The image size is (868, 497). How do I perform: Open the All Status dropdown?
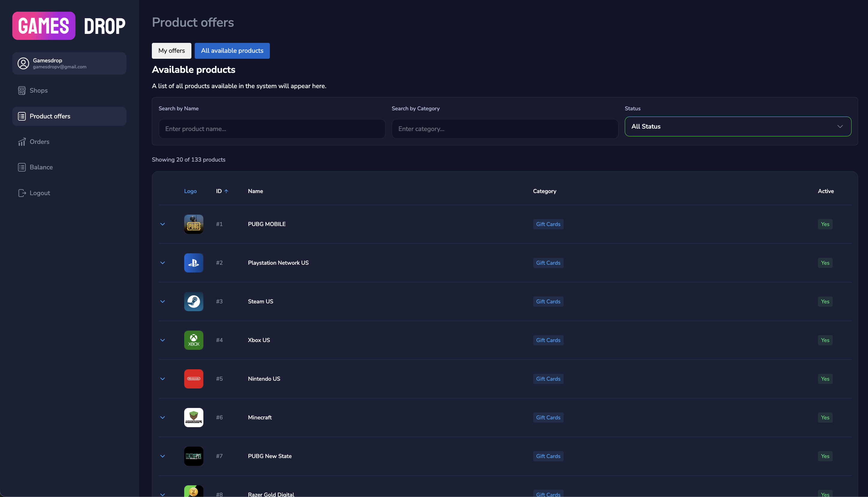(738, 126)
